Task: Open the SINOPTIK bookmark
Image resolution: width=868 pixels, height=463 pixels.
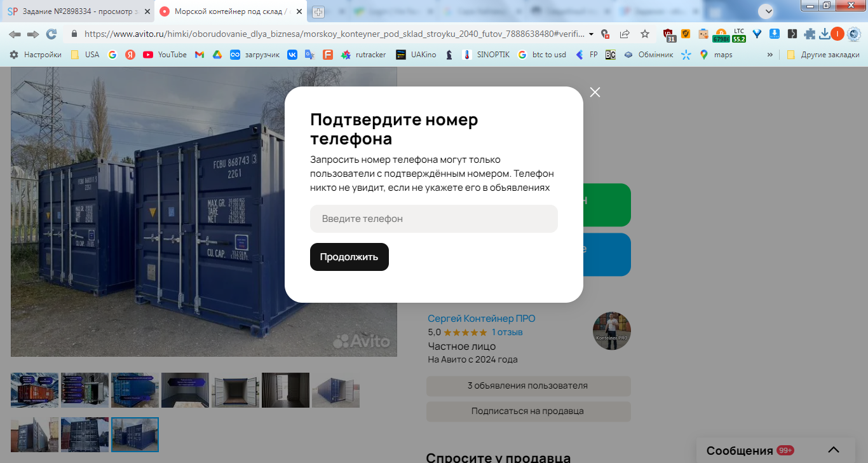Action: (x=485, y=55)
